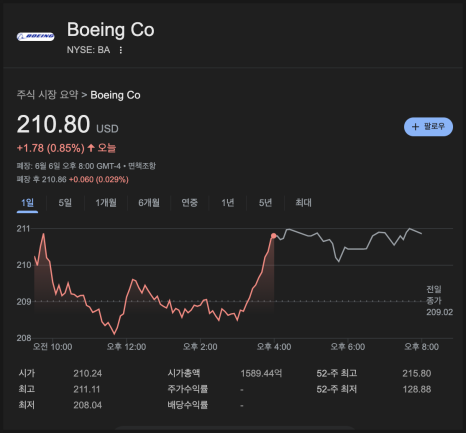Select the 6개월 chart tab
This screenshot has height=433, width=466.
click(149, 203)
